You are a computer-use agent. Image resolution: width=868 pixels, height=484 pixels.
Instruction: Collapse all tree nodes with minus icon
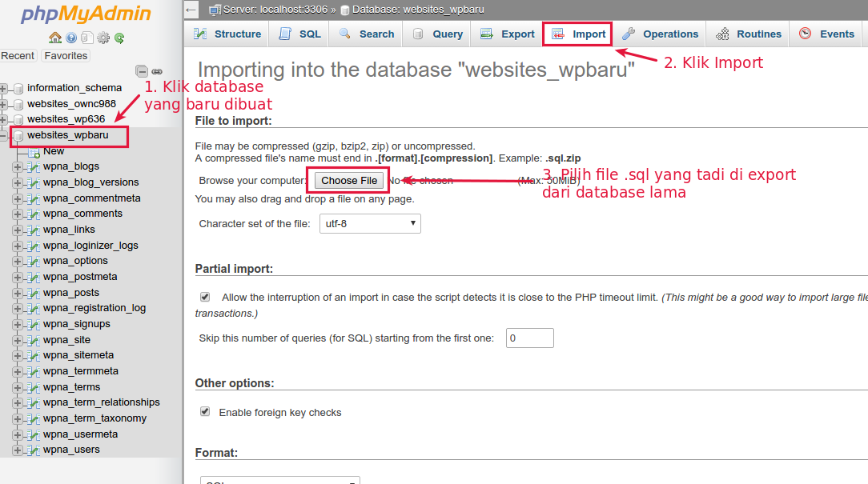coord(142,71)
